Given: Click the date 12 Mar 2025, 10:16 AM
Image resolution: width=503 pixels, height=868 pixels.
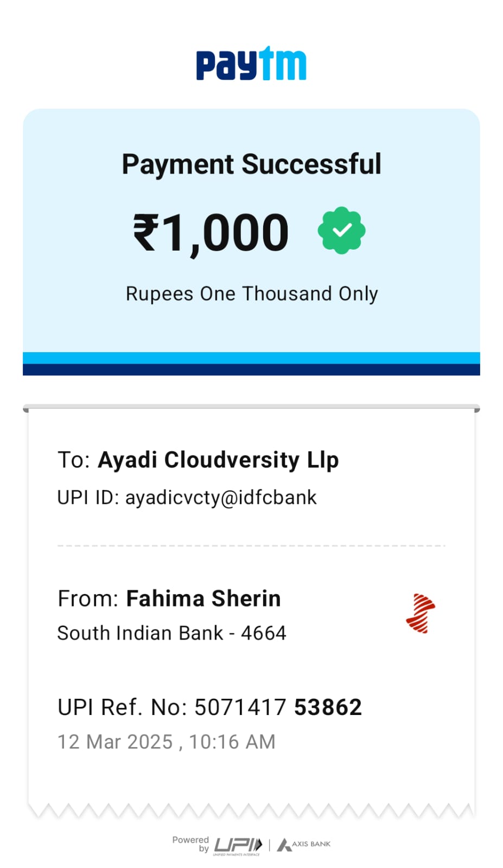Looking at the screenshot, I should [166, 742].
